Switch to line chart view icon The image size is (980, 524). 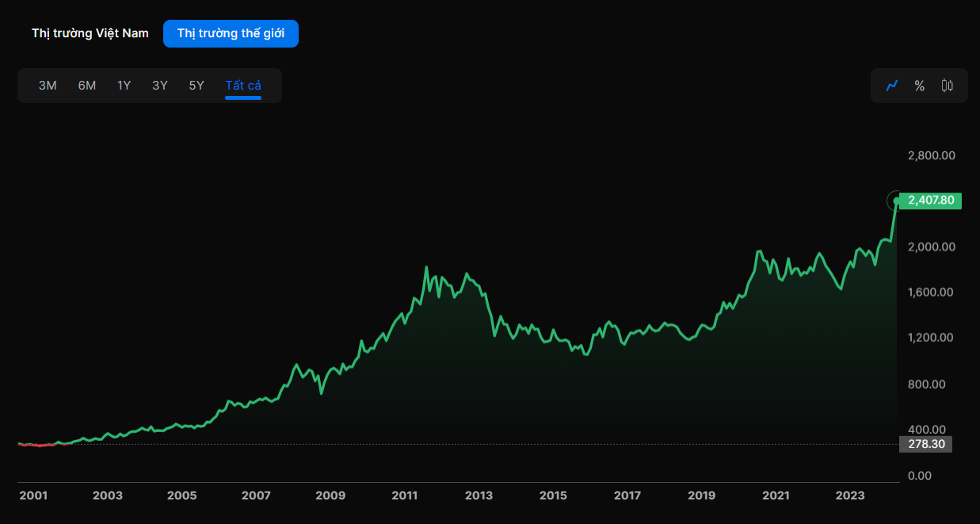tap(892, 86)
